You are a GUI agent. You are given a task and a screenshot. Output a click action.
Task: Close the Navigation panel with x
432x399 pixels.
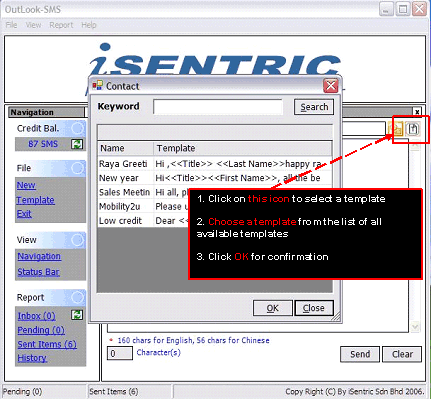click(417, 112)
